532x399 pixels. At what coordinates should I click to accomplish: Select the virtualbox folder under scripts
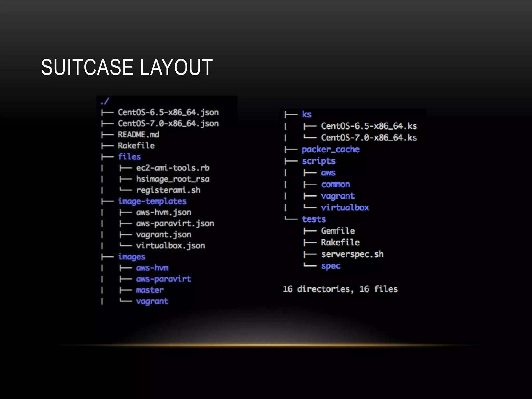(x=345, y=208)
